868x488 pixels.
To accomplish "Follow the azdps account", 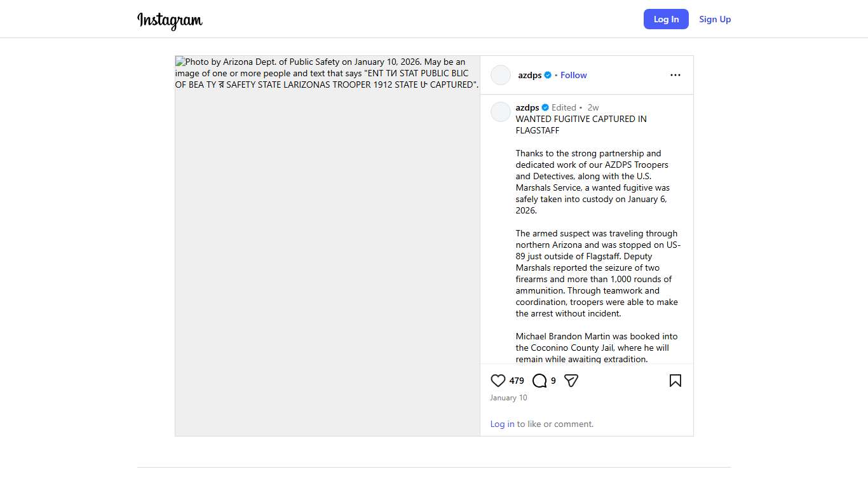I will click(573, 75).
